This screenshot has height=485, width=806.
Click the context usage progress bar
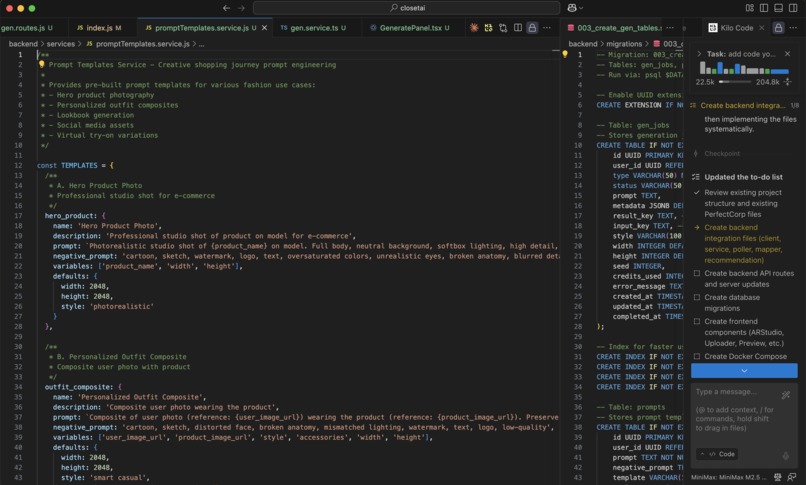[735, 82]
